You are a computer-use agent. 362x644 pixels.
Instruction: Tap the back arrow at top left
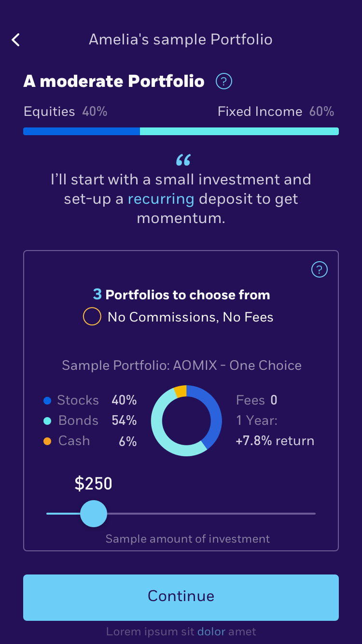15,40
